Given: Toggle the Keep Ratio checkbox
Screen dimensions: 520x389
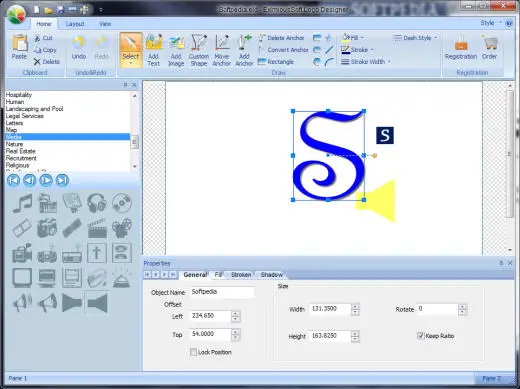Looking at the screenshot, I should pyautogui.click(x=420, y=336).
